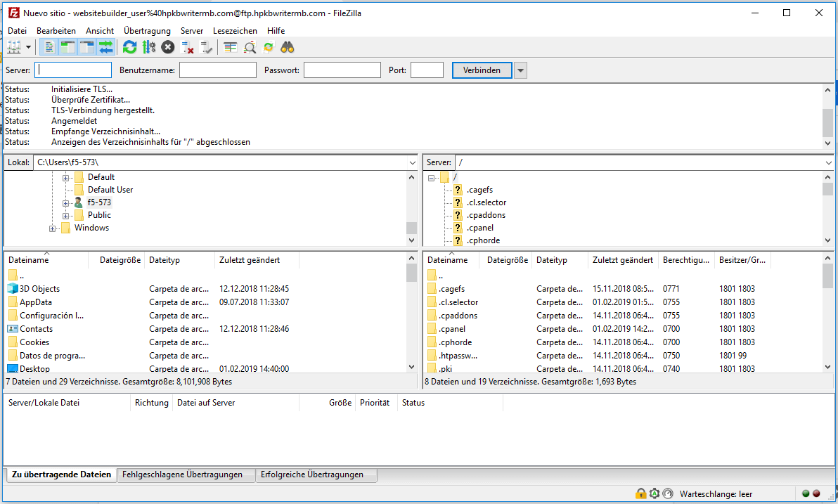Select the .cpanel folder icon in remote list

tap(432, 329)
